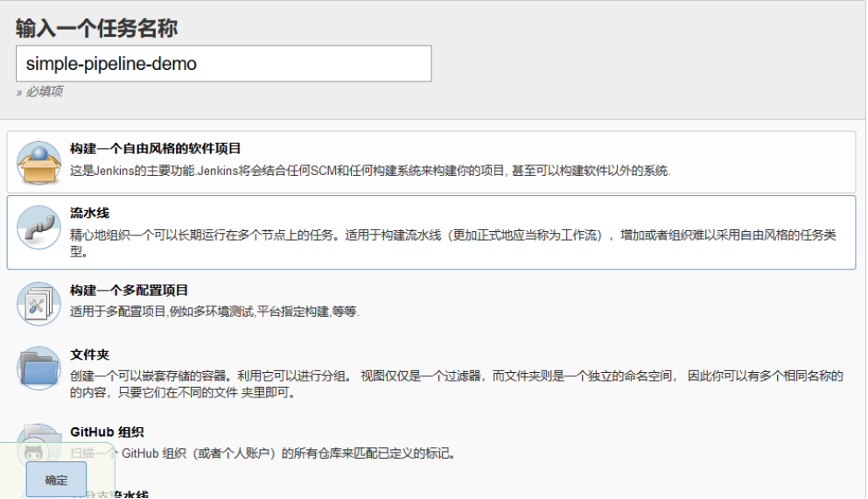The height and width of the screenshot is (499, 868).
Task: Click the freestyle project description about Jenkins
Action: [370, 171]
